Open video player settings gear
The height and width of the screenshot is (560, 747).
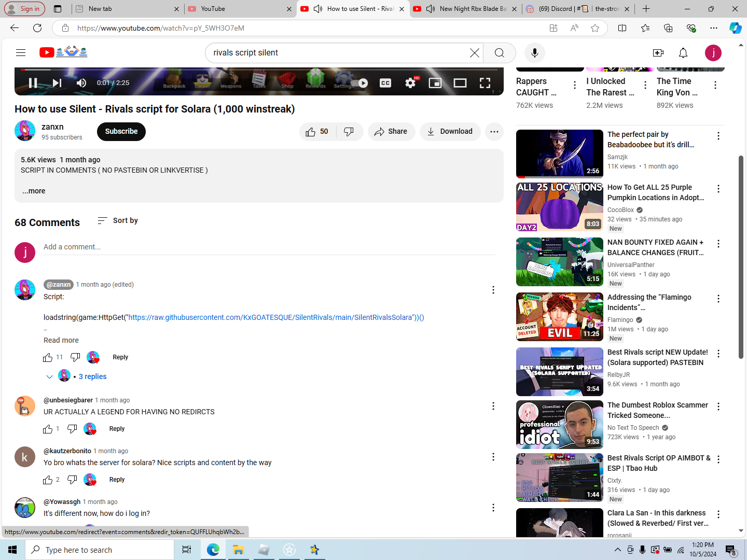[x=410, y=83]
